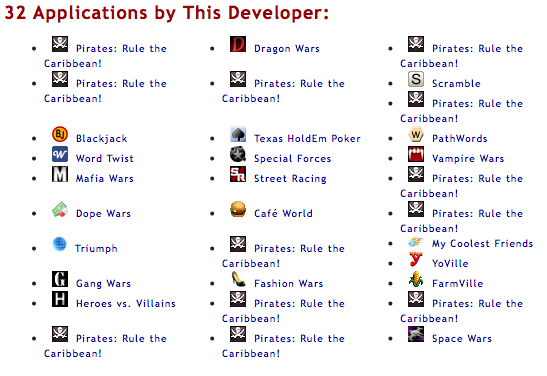Viewport: 547px width, 376px height.
Task: Follow the Street Racing link
Action: (x=290, y=179)
